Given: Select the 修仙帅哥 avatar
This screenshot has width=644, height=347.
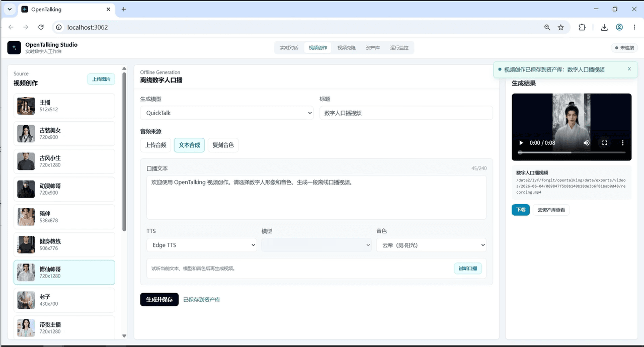Looking at the screenshot, I should [x=64, y=272].
